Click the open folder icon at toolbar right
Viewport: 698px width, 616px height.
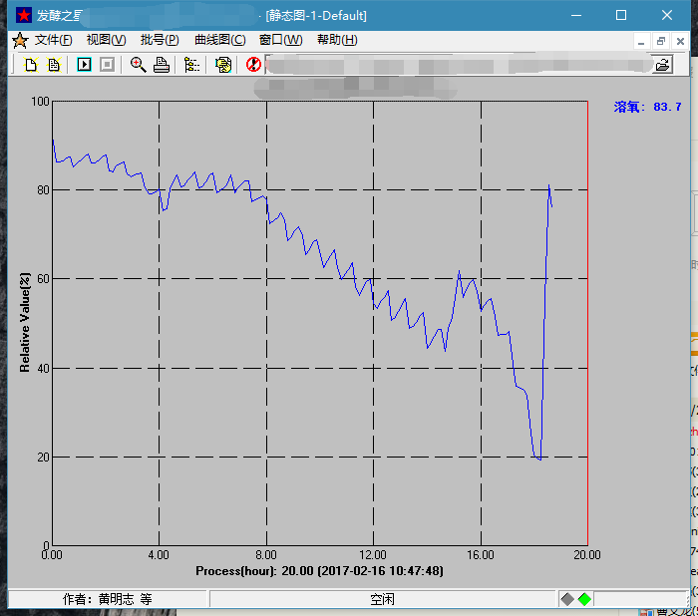point(662,65)
